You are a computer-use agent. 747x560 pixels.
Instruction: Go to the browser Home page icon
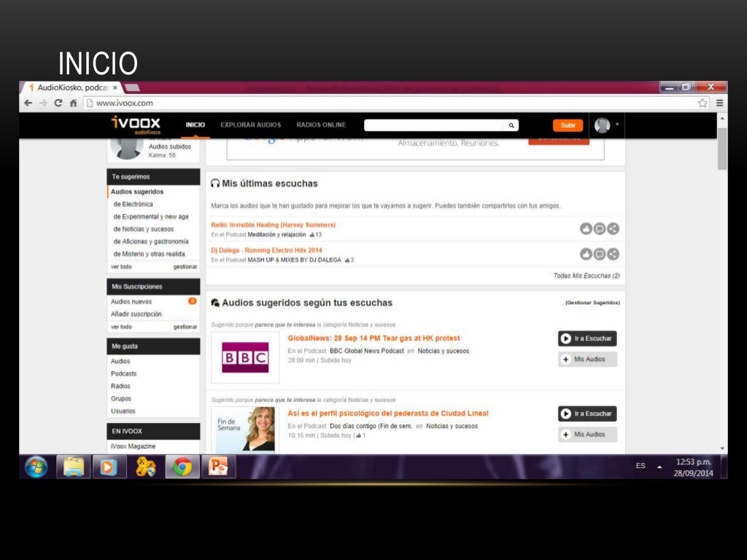[x=74, y=103]
